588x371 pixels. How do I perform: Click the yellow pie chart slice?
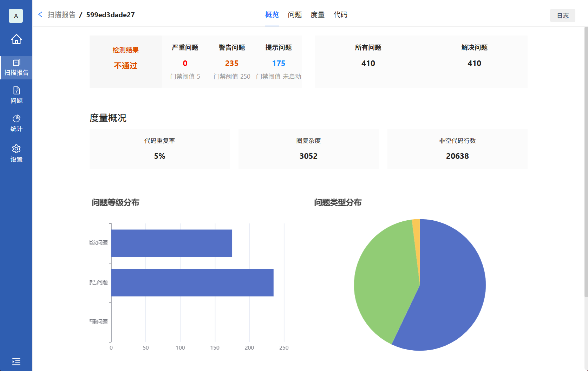[417, 239]
